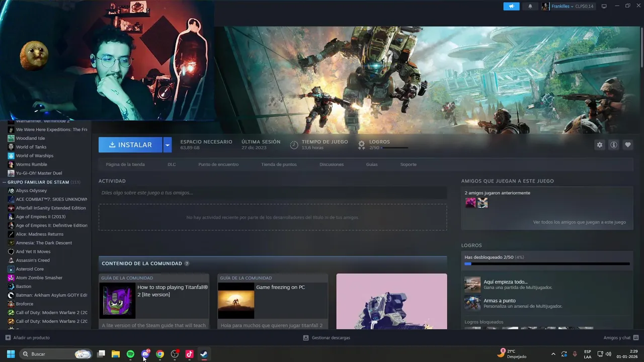
Task: Open Gestionar descargas
Action: pyautogui.click(x=327, y=338)
